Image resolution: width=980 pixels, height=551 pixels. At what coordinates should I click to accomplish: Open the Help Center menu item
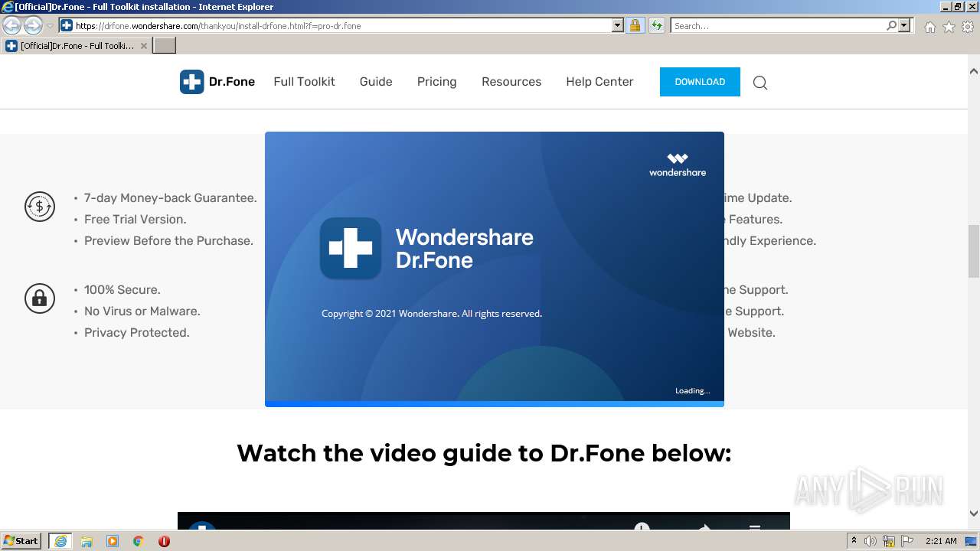[599, 82]
